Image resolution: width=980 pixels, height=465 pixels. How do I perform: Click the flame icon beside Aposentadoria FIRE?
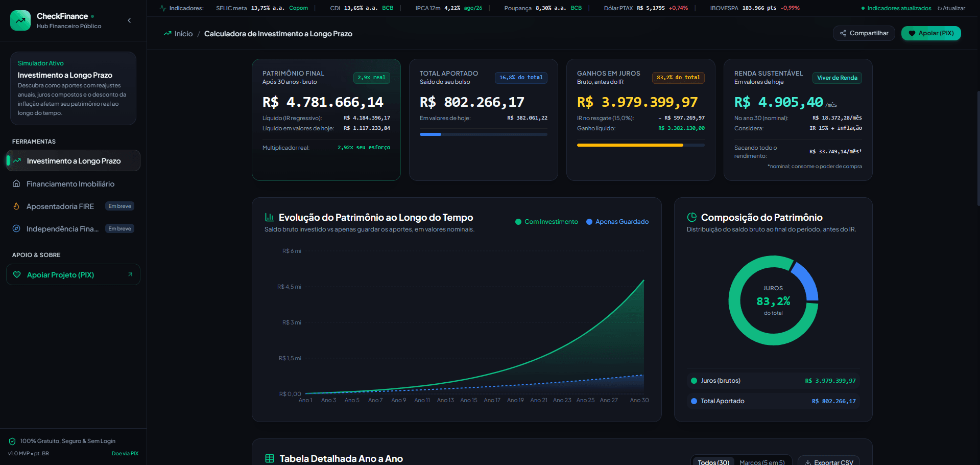pos(16,206)
